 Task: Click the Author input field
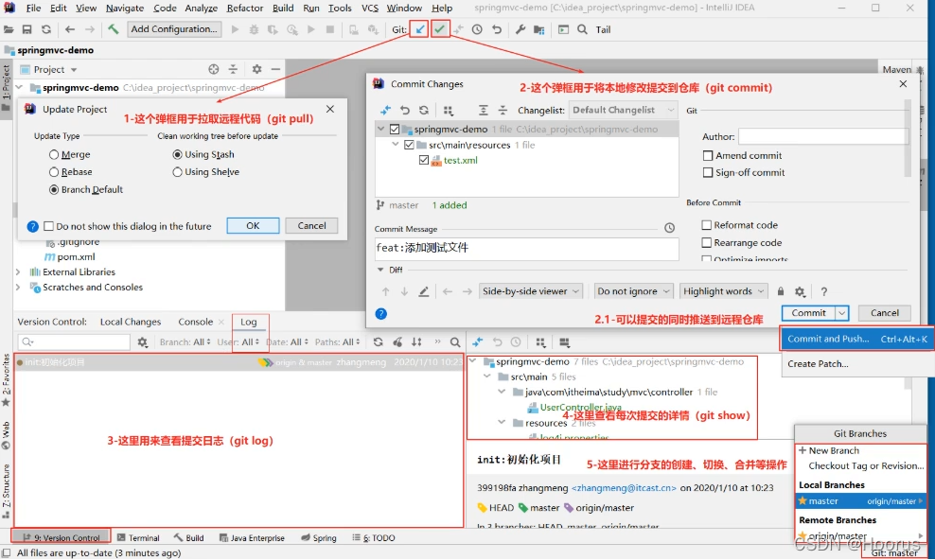click(x=823, y=136)
